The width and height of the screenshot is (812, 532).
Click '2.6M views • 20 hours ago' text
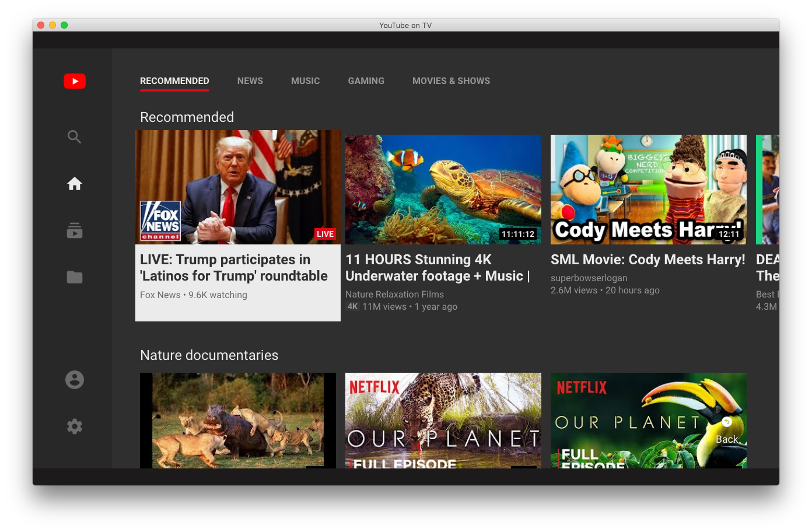[x=605, y=290]
